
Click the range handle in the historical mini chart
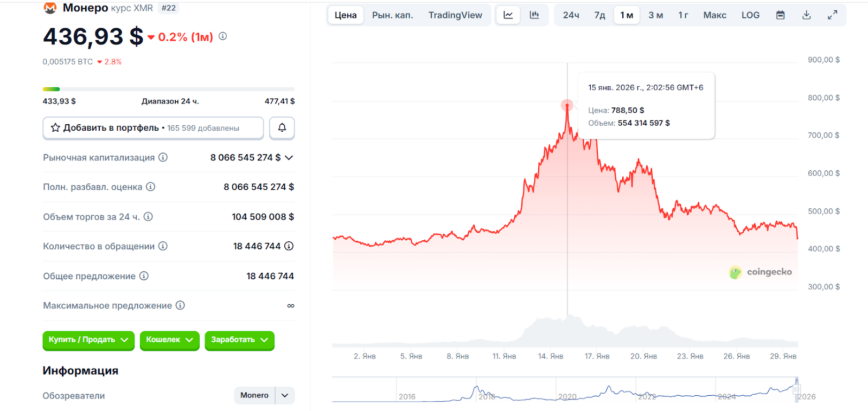pyautogui.click(x=796, y=388)
